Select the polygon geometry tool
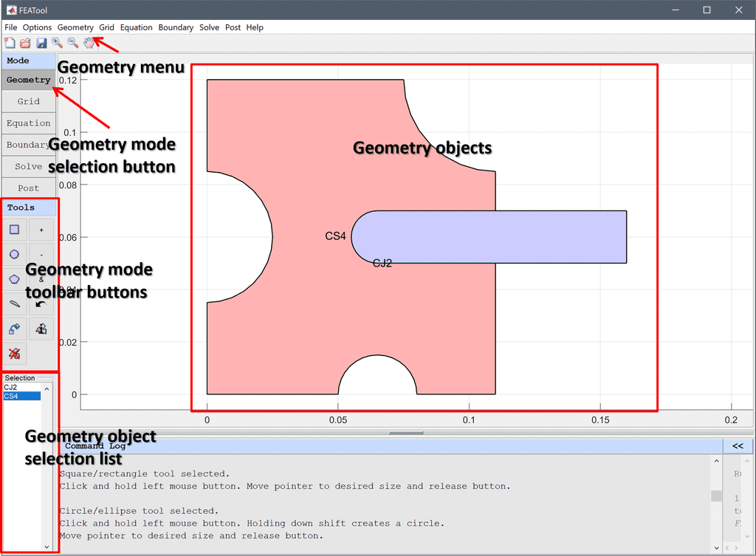 pos(15,279)
